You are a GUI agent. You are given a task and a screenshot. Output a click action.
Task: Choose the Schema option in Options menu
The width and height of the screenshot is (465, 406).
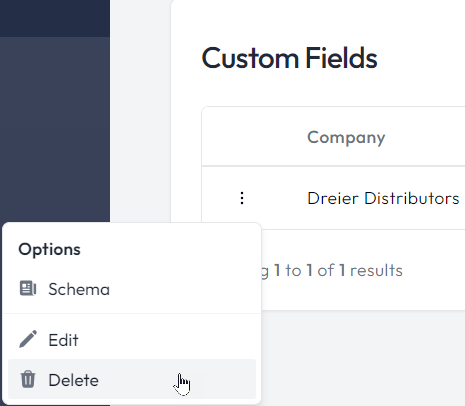tap(132, 289)
